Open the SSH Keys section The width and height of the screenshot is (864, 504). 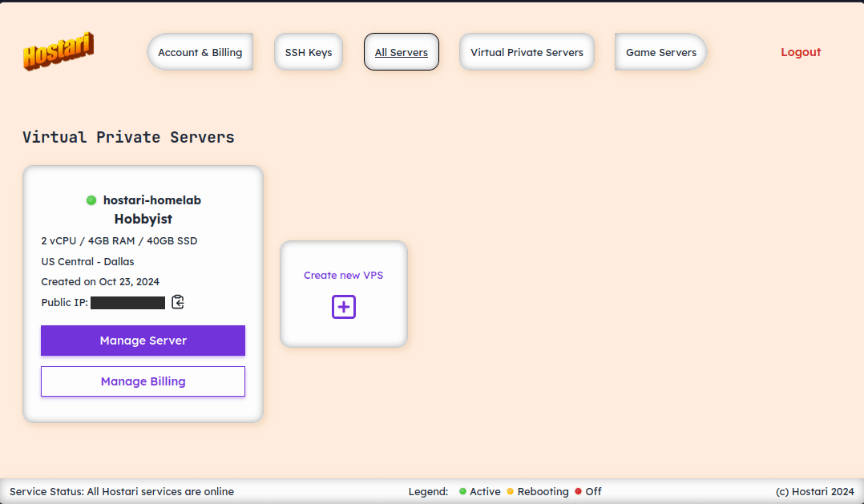coord(308,51)
